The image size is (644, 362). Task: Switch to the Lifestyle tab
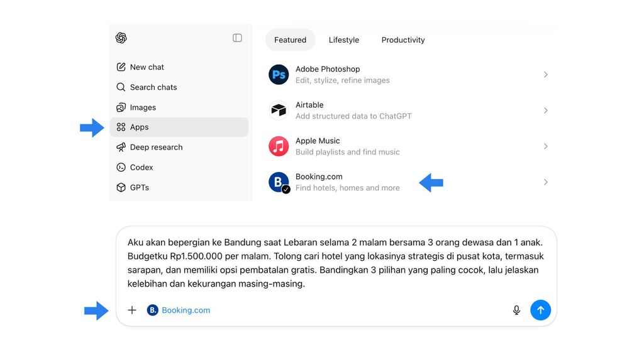[x=343, y=40]
